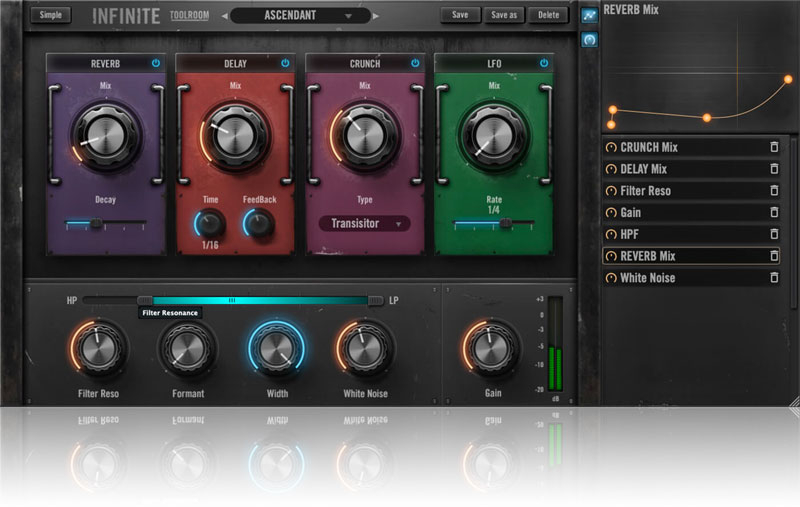800x507 pixels.
Task: Click the LFO Mix knob
Action: tap(494, 136)
